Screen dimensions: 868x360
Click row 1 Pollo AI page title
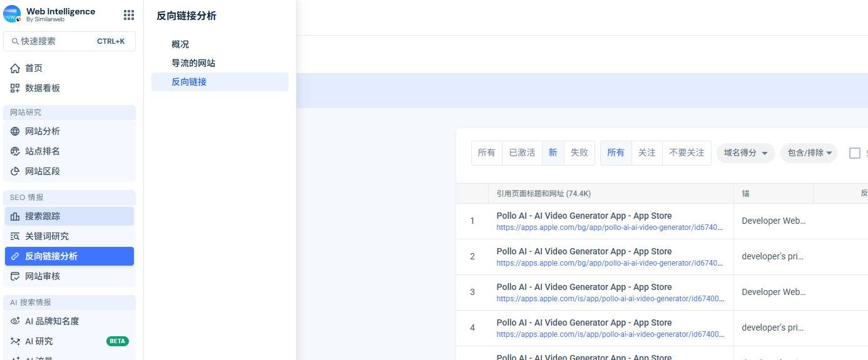pos(584,216)
